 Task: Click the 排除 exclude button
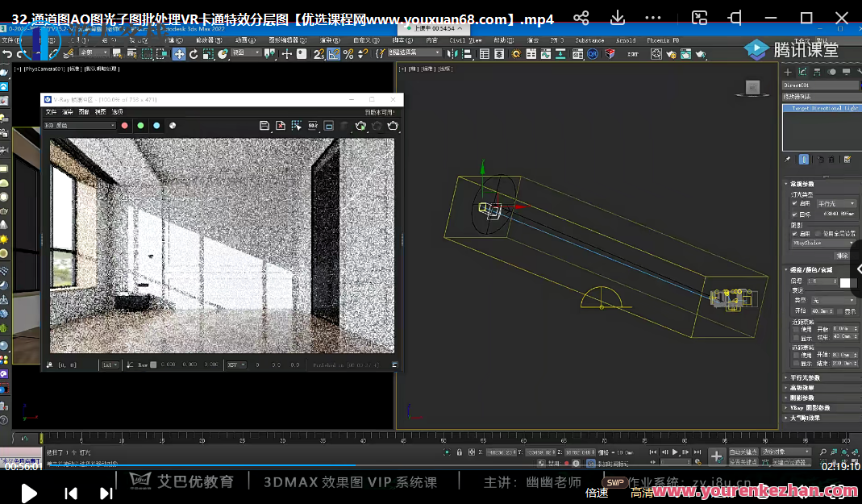click(x=843, y=256)
